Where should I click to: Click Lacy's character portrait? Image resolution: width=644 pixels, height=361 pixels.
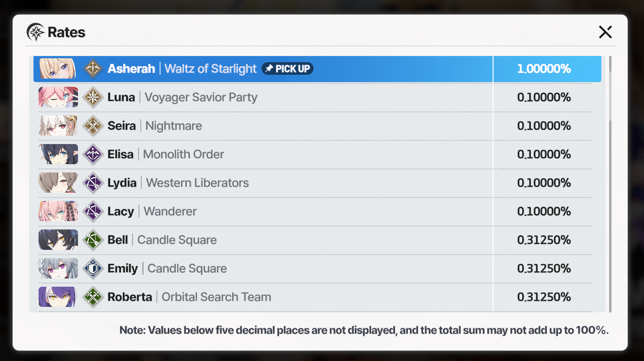(x=58, y=211)
